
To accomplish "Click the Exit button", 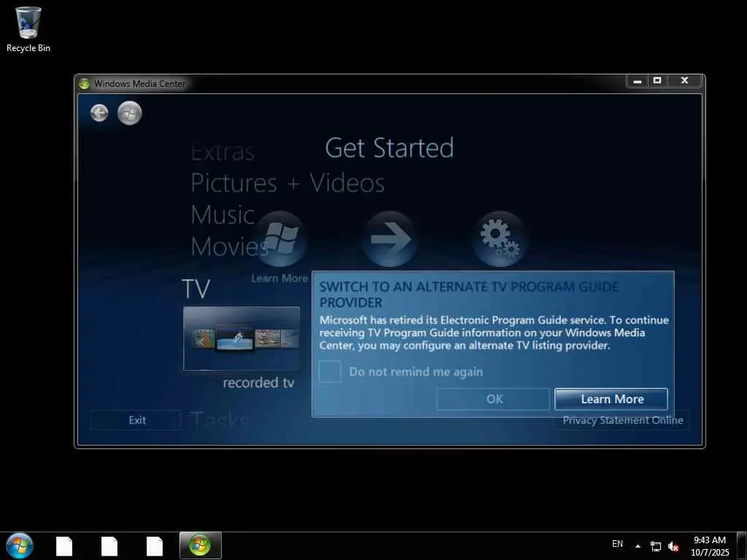I will [x=136, y=420].
